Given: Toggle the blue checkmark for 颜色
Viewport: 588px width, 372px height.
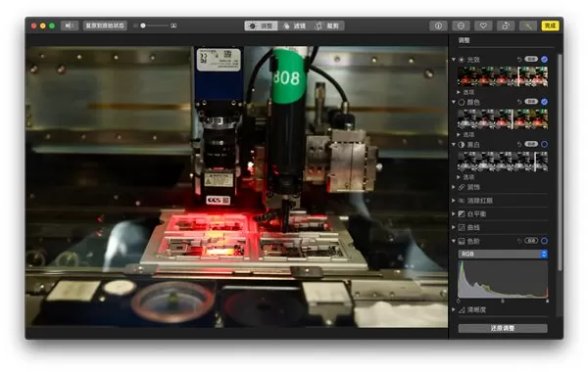Looking at the screenshot, I should pyautogui.click(x=545, y=102).
